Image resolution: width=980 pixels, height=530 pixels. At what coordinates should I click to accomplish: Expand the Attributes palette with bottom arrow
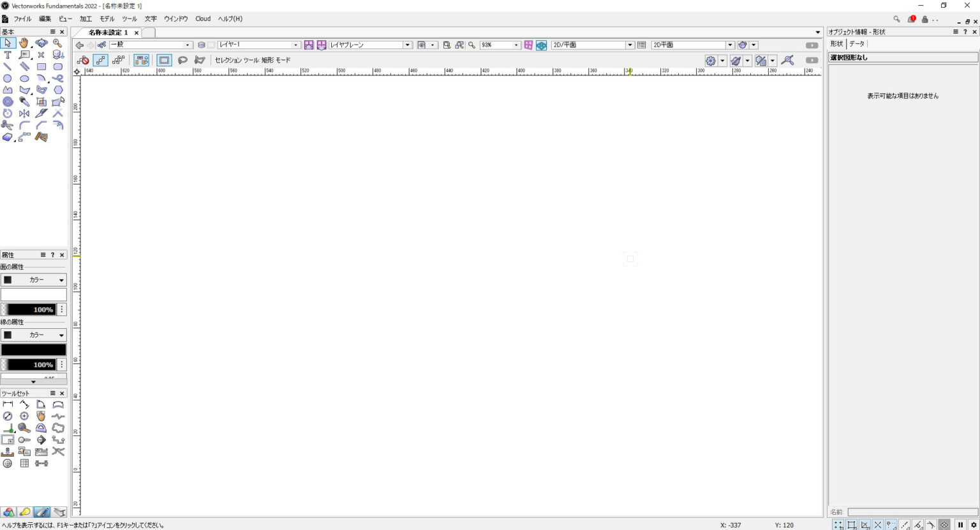tap(34, 382)
